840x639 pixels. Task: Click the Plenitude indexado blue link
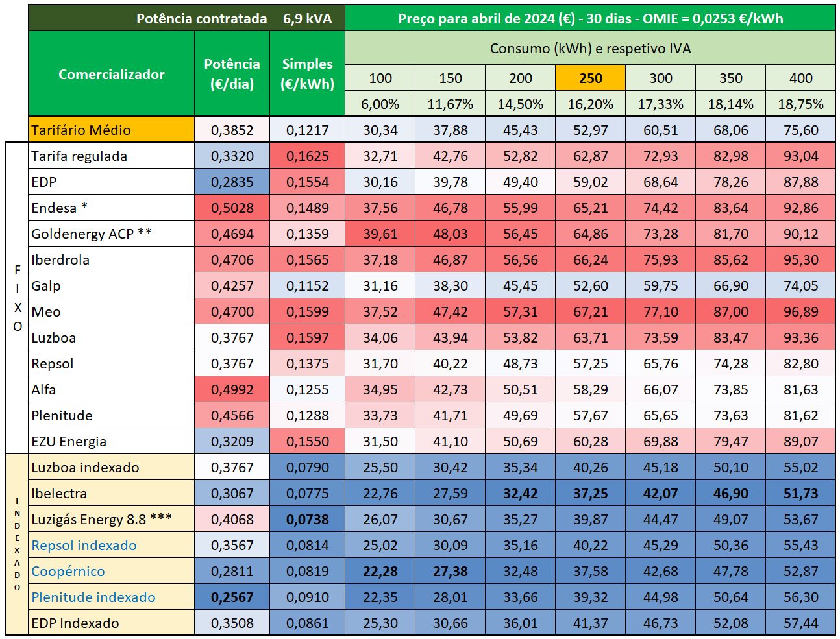click(x=93, y=597)
